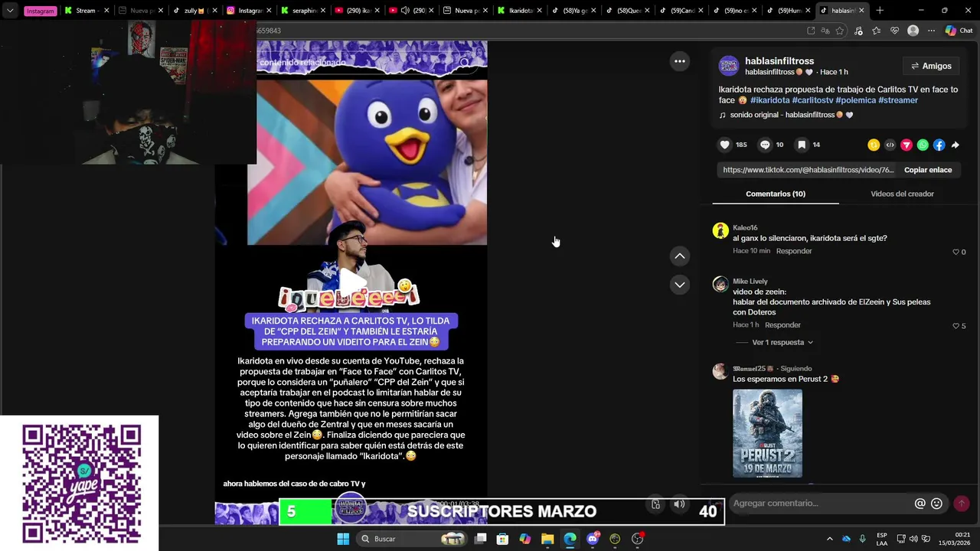This screenshot has height=551, width=980.
Task: Like Kaleo16's comment
Action: point(955,252)
